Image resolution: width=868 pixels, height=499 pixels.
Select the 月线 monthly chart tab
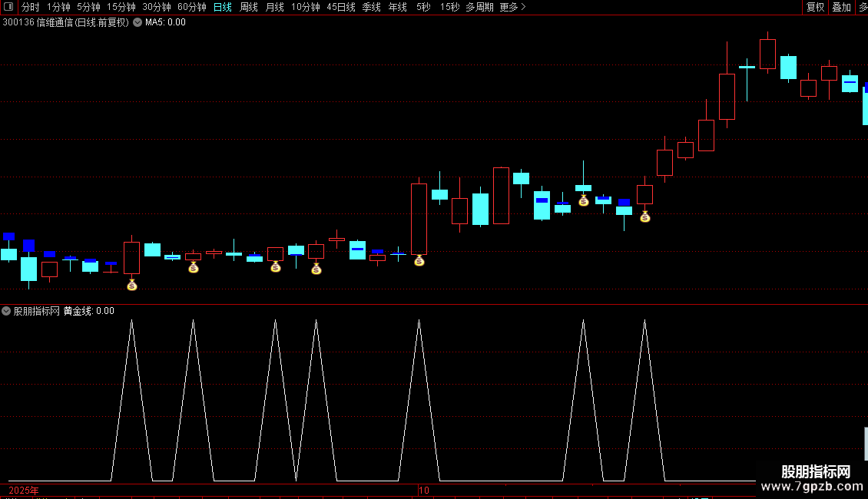point(274,7)
